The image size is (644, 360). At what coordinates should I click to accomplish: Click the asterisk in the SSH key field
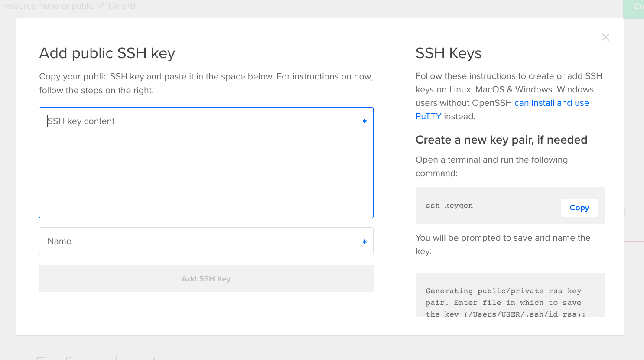pyautogui.click(x=364, y=122)
